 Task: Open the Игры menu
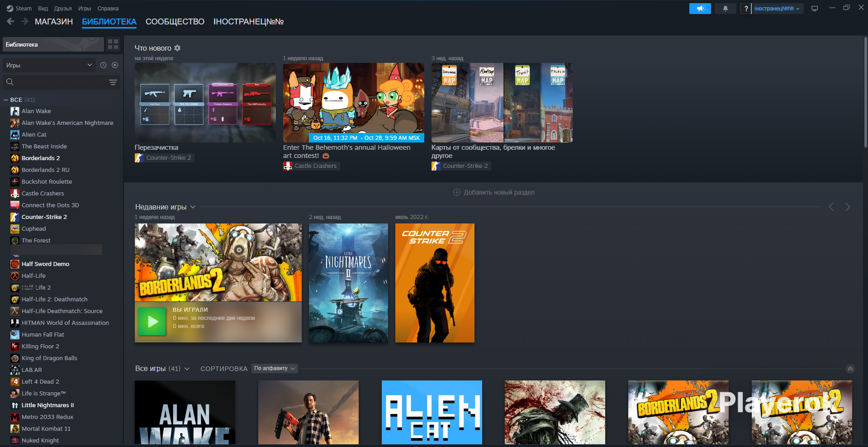[x=85, y=9]
